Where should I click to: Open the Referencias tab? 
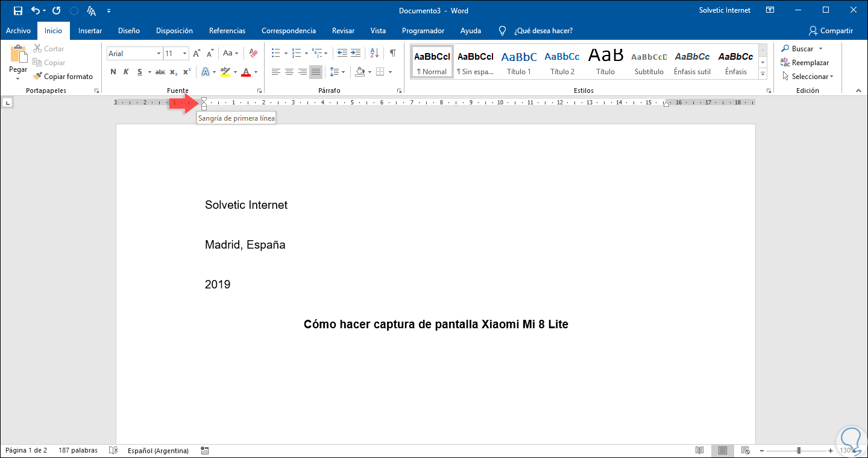[x=227, y=31]
